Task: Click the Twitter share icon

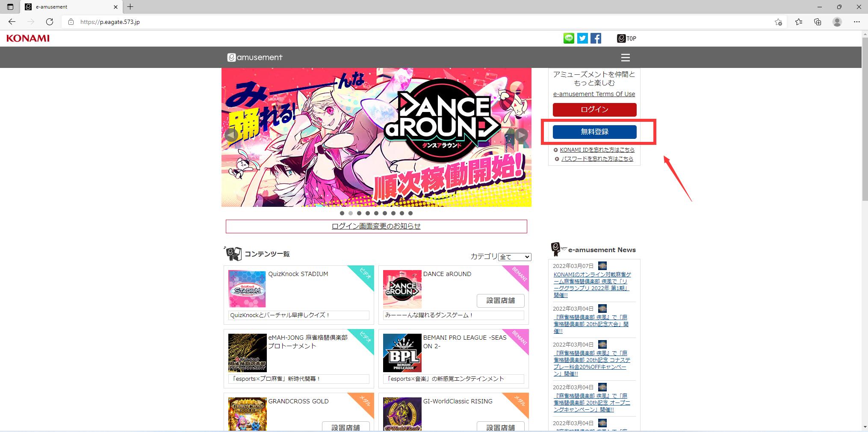Action: (582, 38)
